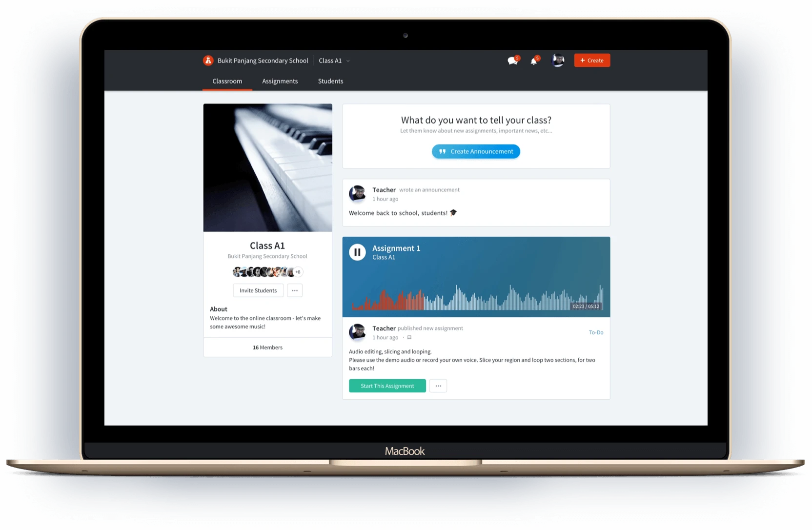Click the To-Do status label
Viewport: 812px width, 530px height.
[596, 332]
